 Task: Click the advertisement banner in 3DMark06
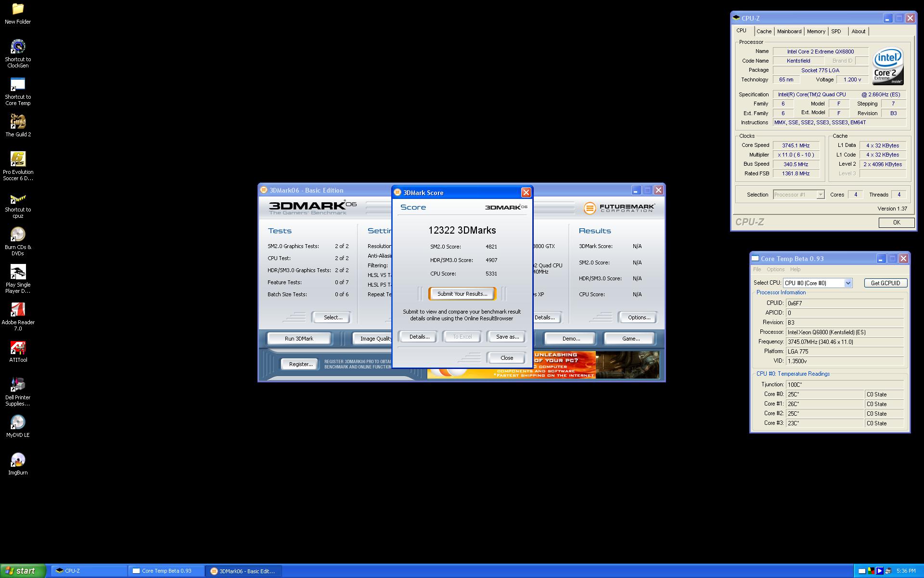pos(543,365)
